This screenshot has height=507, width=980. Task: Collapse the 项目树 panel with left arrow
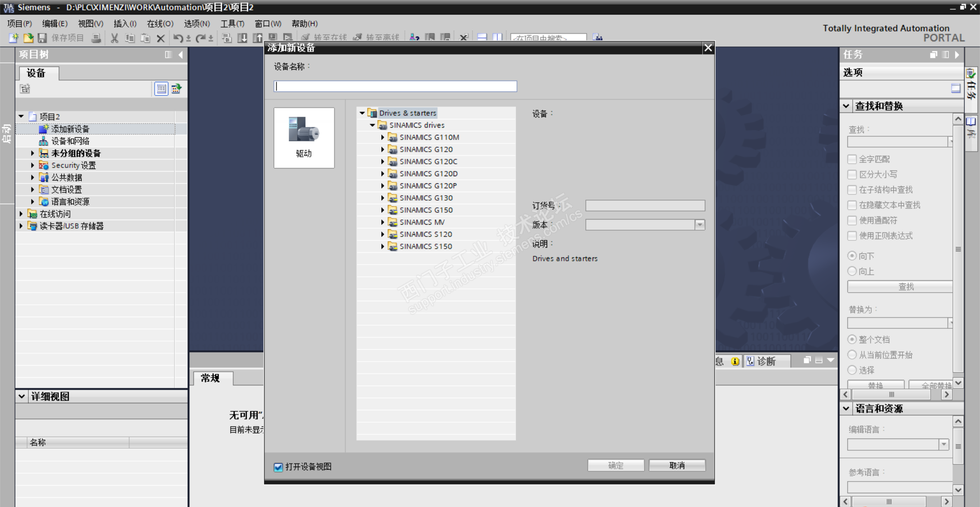pyautogui.click(x=181, y=55)
